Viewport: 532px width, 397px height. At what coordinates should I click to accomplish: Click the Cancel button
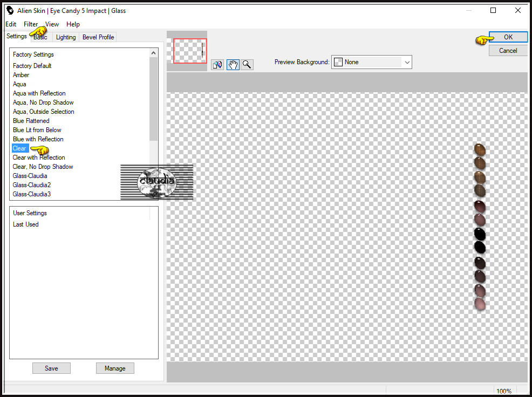click(x=508, y=51)
